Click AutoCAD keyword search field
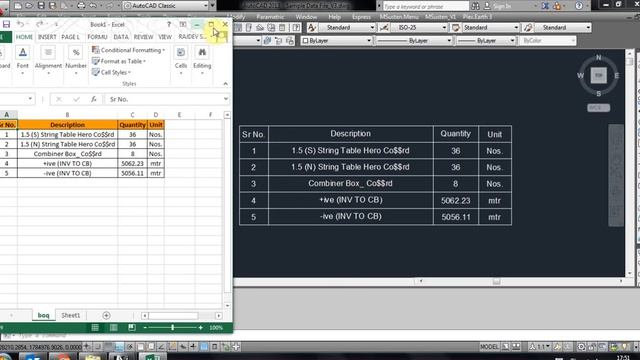The image size is (640, 360). pyautogui.click(x=425, y=6)
